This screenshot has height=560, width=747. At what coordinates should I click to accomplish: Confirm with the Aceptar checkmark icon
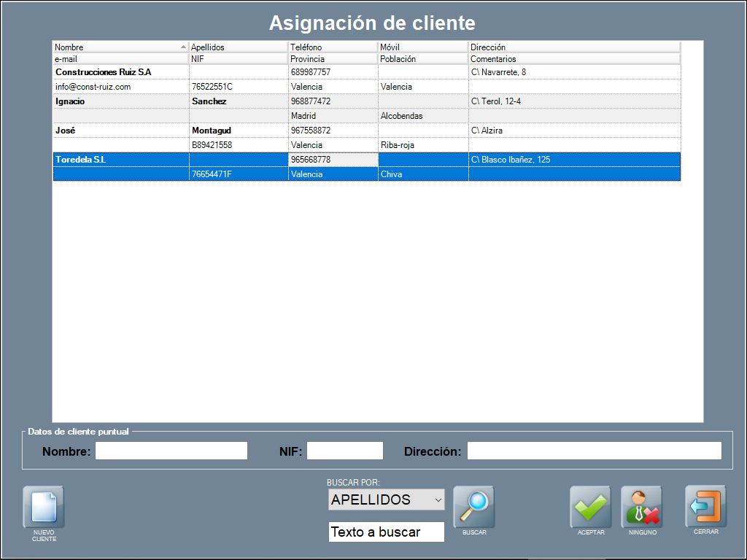click(590, 506)
